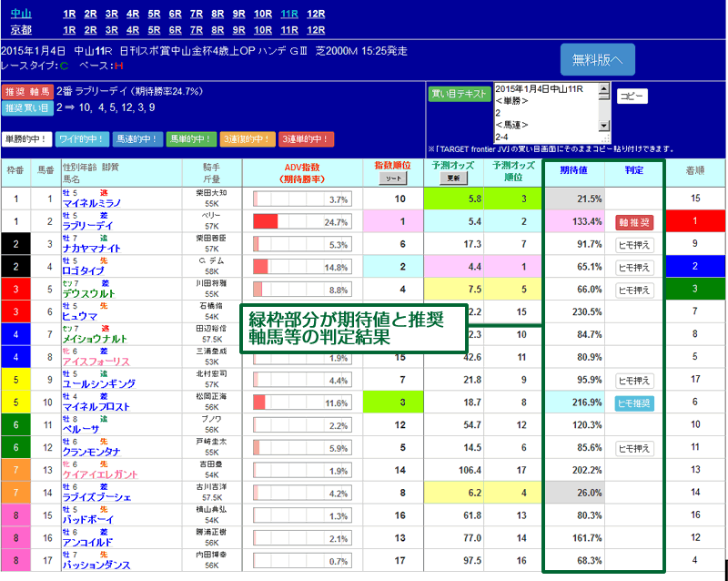Select 中山 5R race link
Viewport: 728px width, 581px height.
[154, 14]
